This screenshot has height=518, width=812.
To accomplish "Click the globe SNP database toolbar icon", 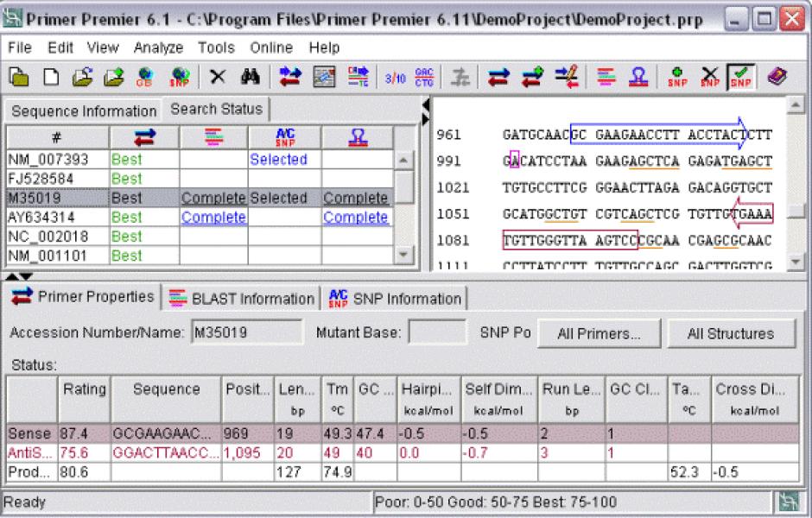I will pos(179,77).
